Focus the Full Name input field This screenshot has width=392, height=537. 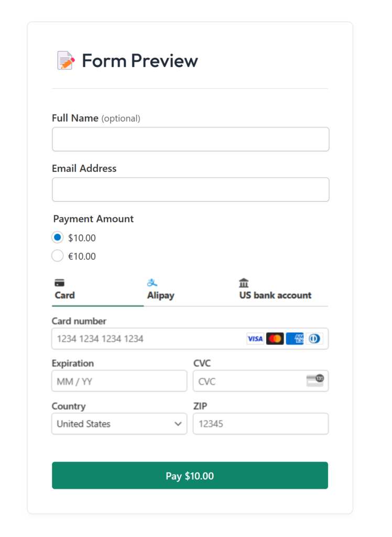pyautogui.click(x=190, y=139)
